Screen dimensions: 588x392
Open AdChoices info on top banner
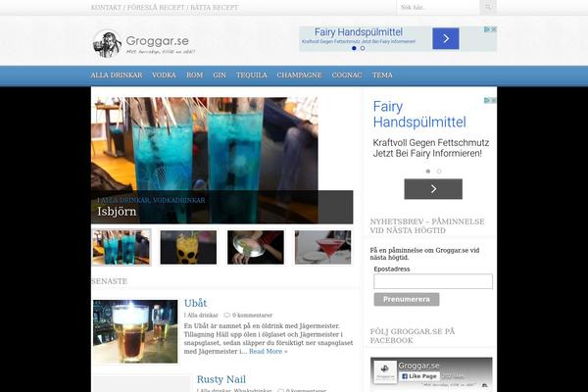coord(487,28)
